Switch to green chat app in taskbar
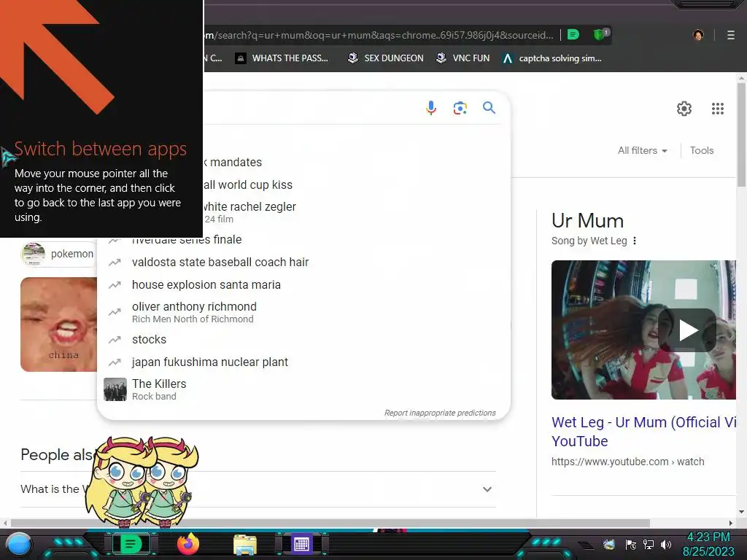This screenshot has height=560, width=747. point(131,544)
